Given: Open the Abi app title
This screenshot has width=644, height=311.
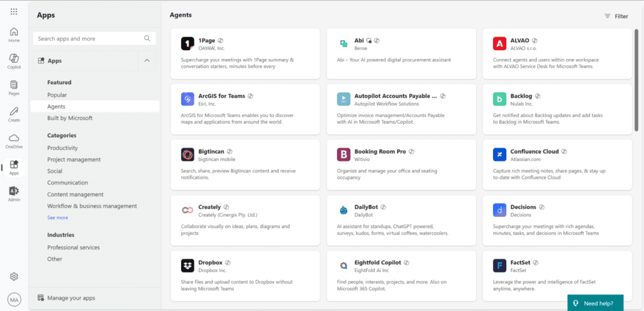Looking at the screenshot, I should pos(359,40).
